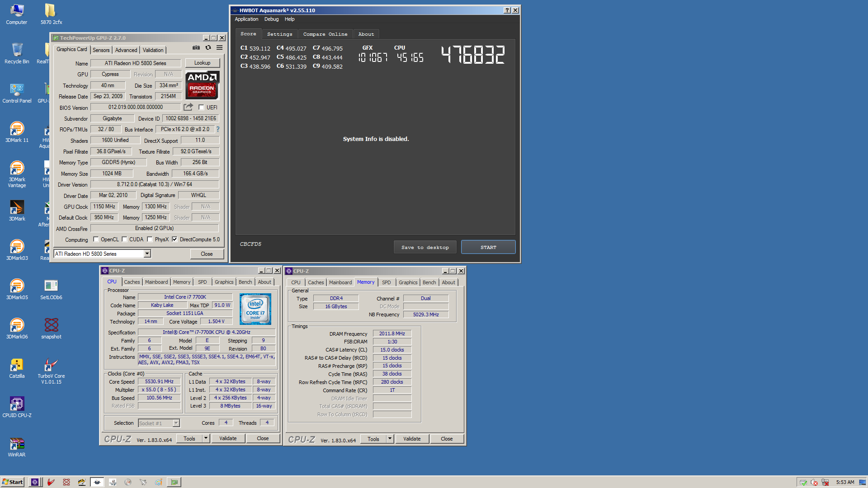The width and height of the screenshot is (868, 488).
Task: Click the Close button in GPU-Z
Action: 207,254
